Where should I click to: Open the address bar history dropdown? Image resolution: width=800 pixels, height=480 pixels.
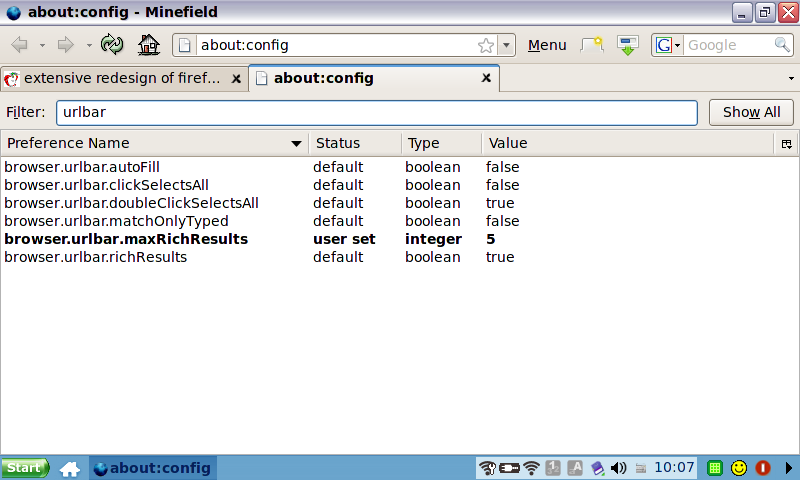click(x=506, y=45)
